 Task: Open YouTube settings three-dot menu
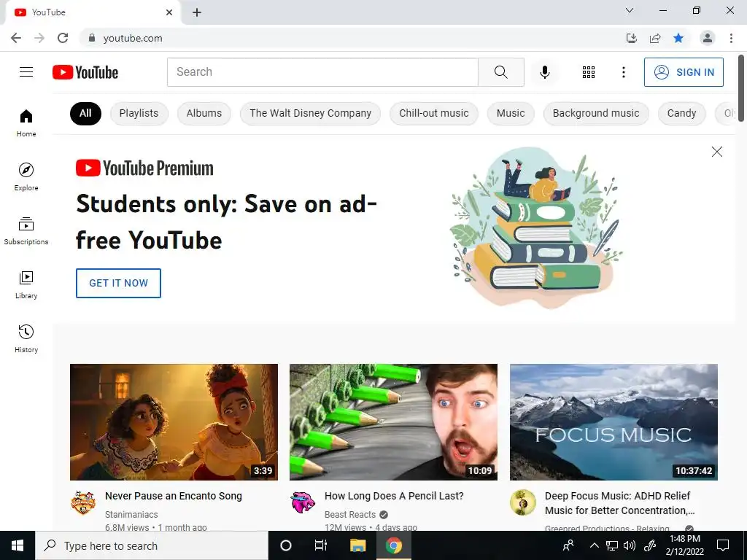(x=623, y=72)
